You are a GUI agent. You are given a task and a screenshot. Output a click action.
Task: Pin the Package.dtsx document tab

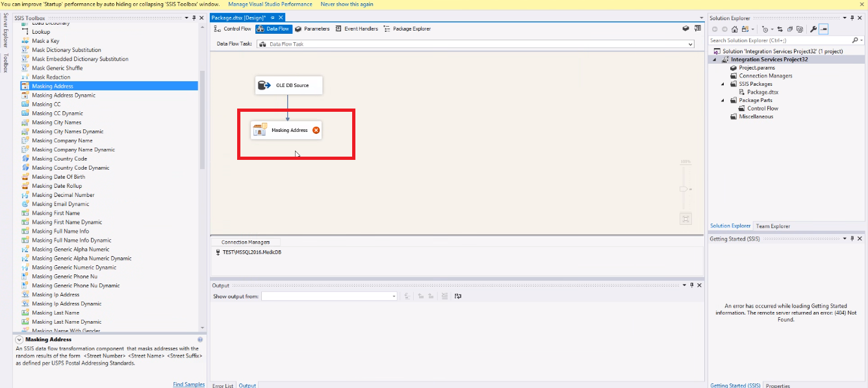tap(273, 18)
